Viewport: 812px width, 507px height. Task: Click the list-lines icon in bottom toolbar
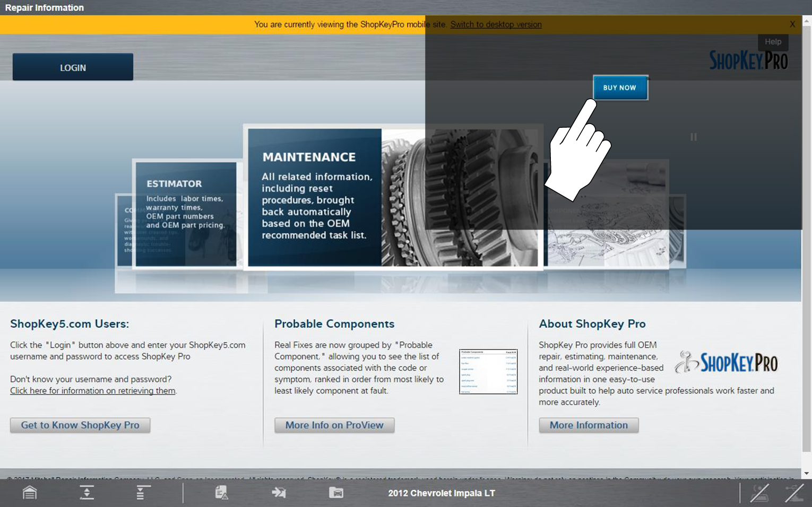tap(141, 493)
